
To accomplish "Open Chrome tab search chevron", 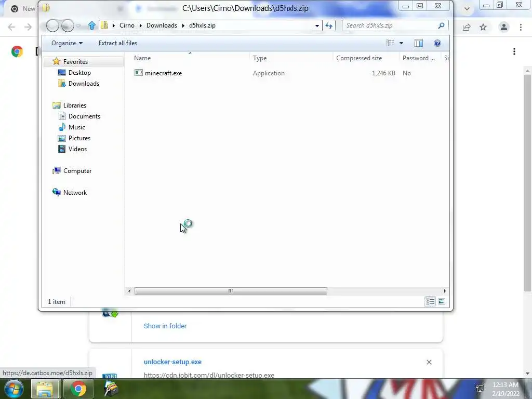I will coord(467,8).
